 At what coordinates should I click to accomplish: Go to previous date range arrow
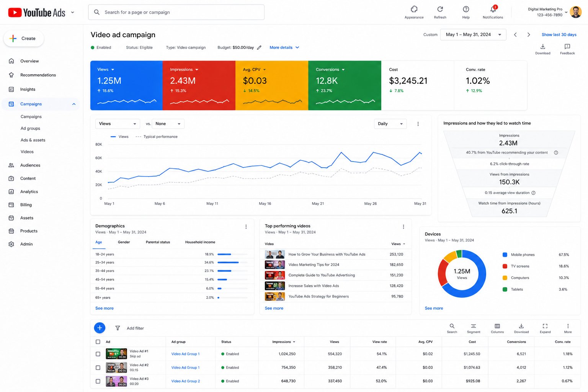(x=515, y=34)
